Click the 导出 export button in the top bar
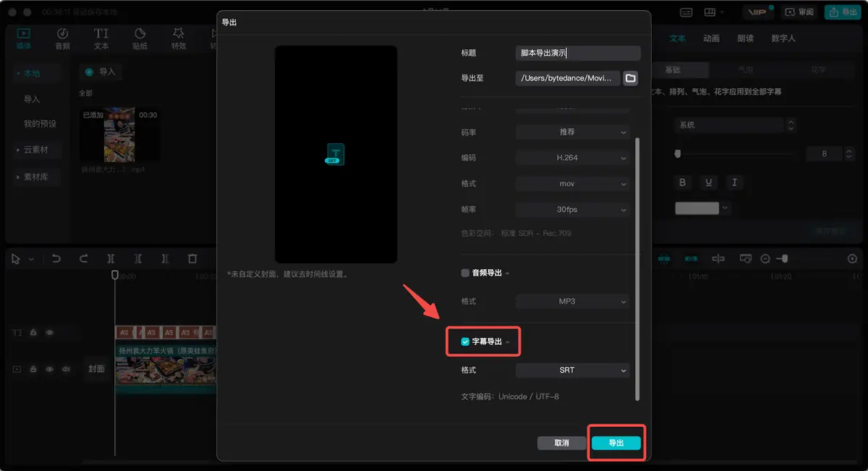Viewport: 868px width, 471px height. [843, 12]
